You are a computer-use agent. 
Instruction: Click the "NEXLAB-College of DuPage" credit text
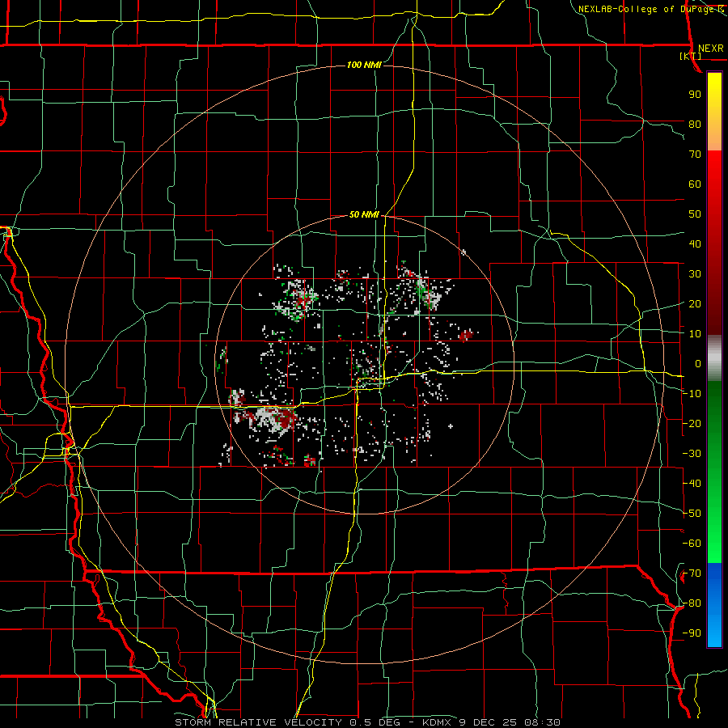[x=646, y=9]
